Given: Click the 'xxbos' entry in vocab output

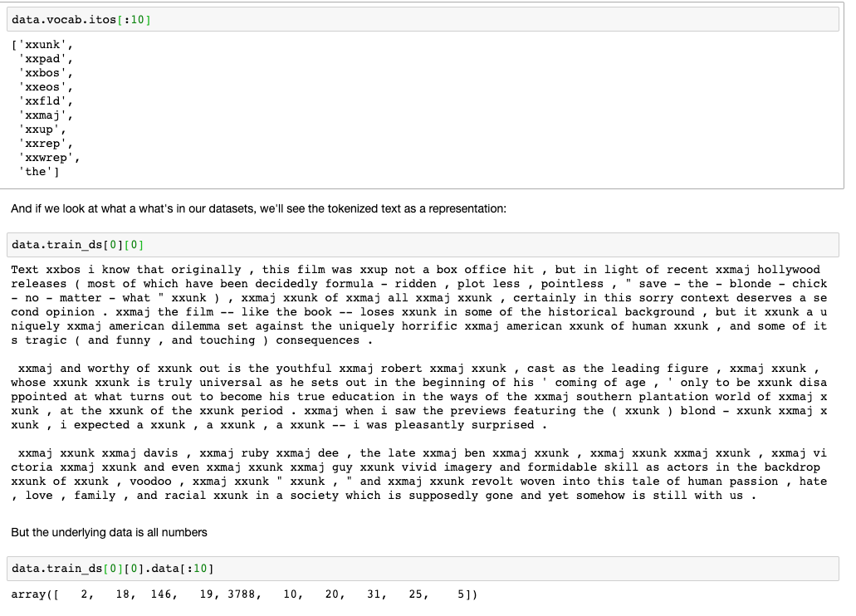Looking at the screenshot, I should coord(42,73).
